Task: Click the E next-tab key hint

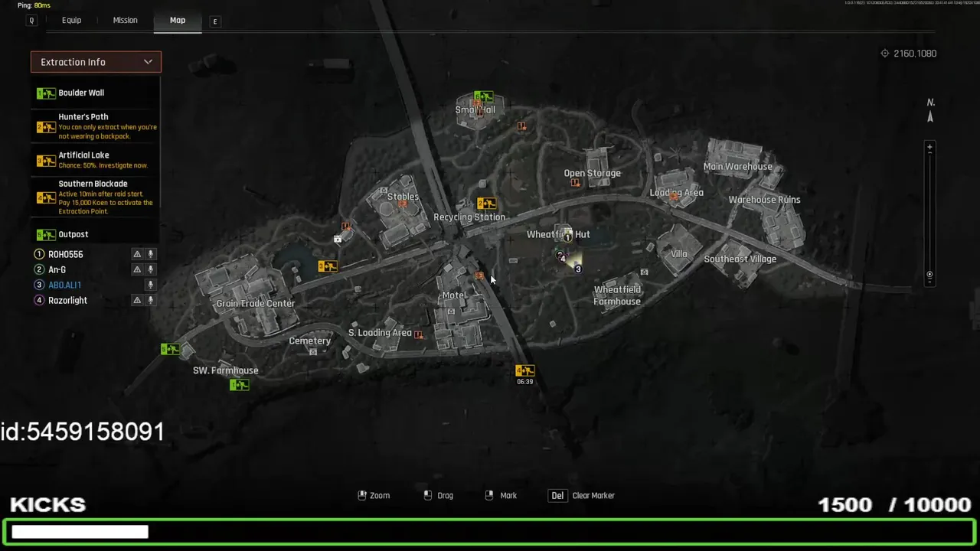Action: pyautogui.click(x=215, y=21)
